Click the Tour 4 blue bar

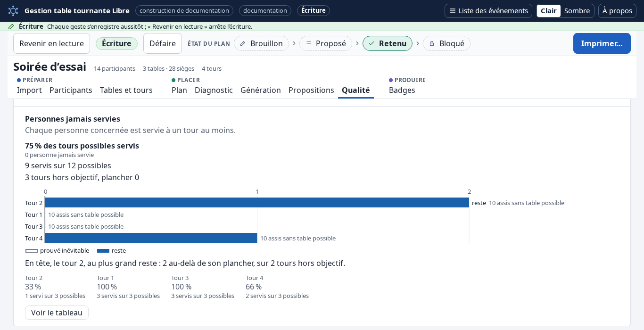click(x=151, y=238)
